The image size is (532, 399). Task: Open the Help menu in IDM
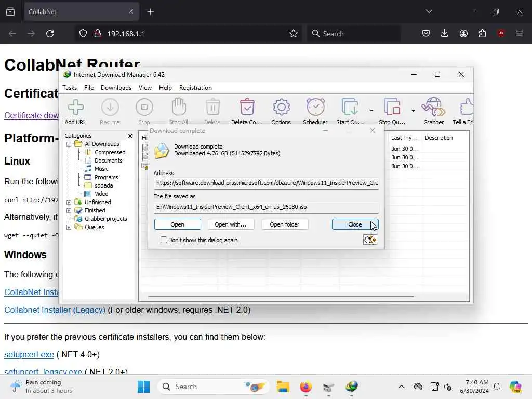pos(165,88)
